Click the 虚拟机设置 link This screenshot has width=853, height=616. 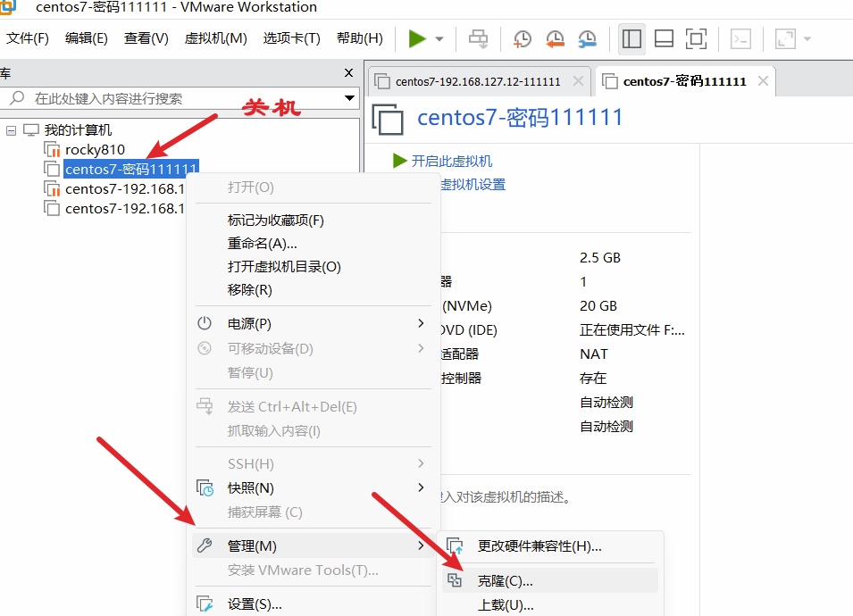(472, 185)
